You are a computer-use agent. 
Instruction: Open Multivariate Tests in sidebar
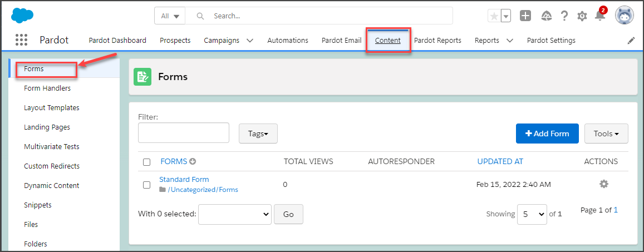pos(52,146)
